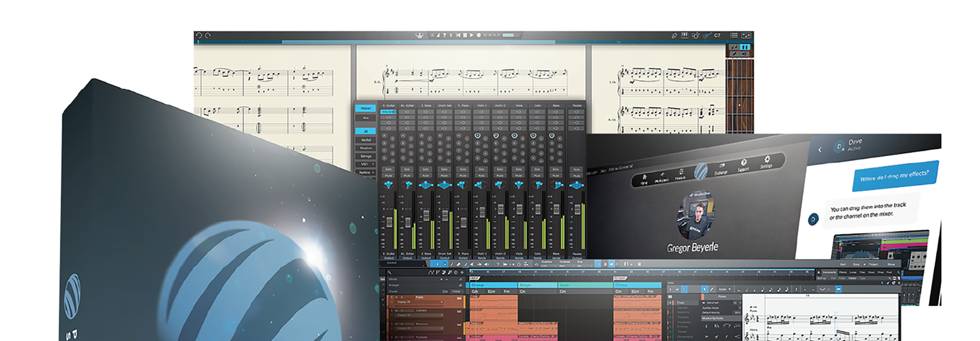980x341 pixels.
Task: Mute the Violin I mixer channel
Action: (x=482, y=175)
